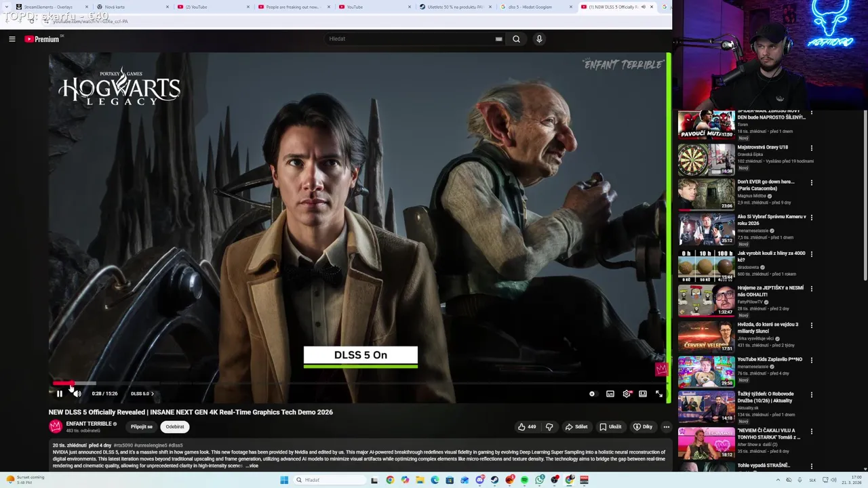This screenshot has height=488, width=868.
Task: Open options for YouTube Kids Zaplavilo video
Action: [x=811, y=360]
